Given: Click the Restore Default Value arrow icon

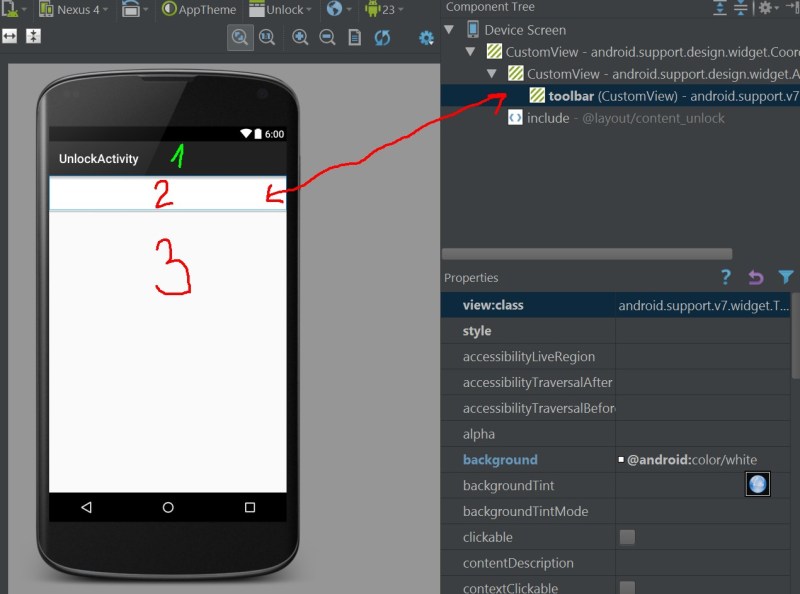Looking at the screenshot, I should coord(756,277).
